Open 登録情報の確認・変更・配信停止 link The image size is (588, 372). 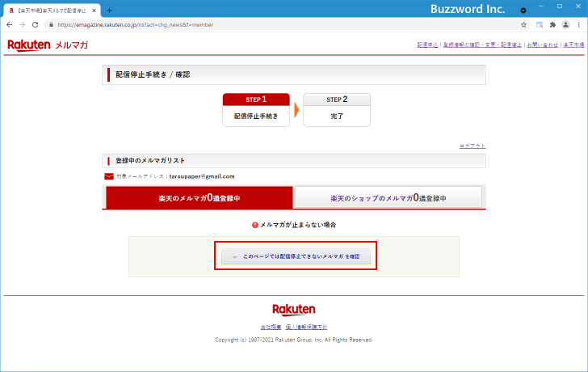click(x=482, y=44)
